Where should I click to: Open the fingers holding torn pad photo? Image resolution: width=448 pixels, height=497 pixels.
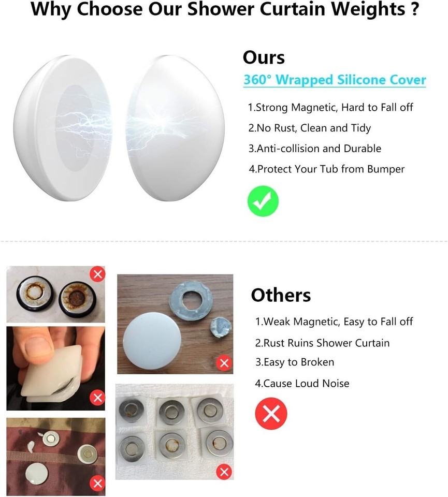56,368
